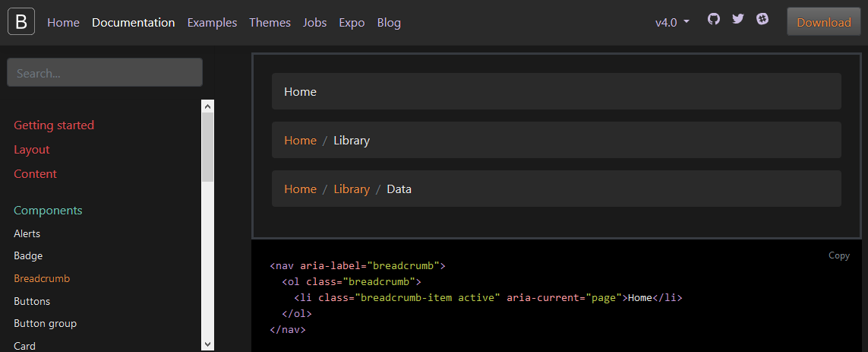
Task: Copy the breadcrumb code snippet
Action: (x=838, y=255)
